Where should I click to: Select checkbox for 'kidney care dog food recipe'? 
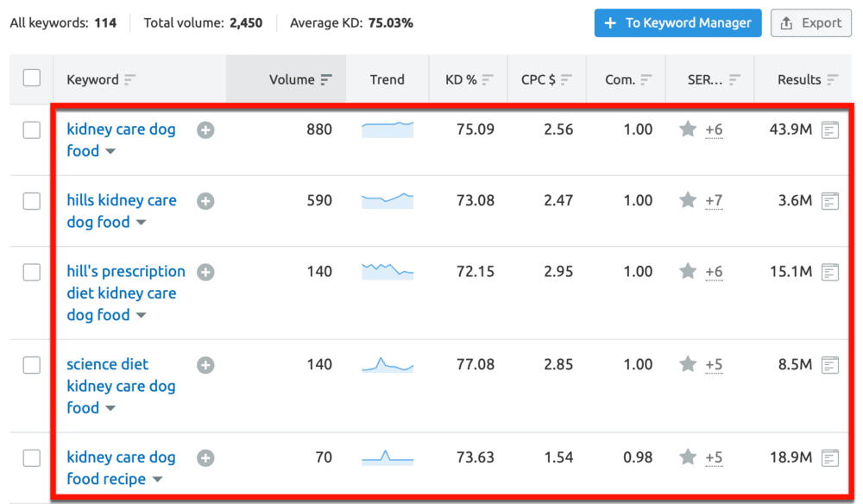pos(32,457)
